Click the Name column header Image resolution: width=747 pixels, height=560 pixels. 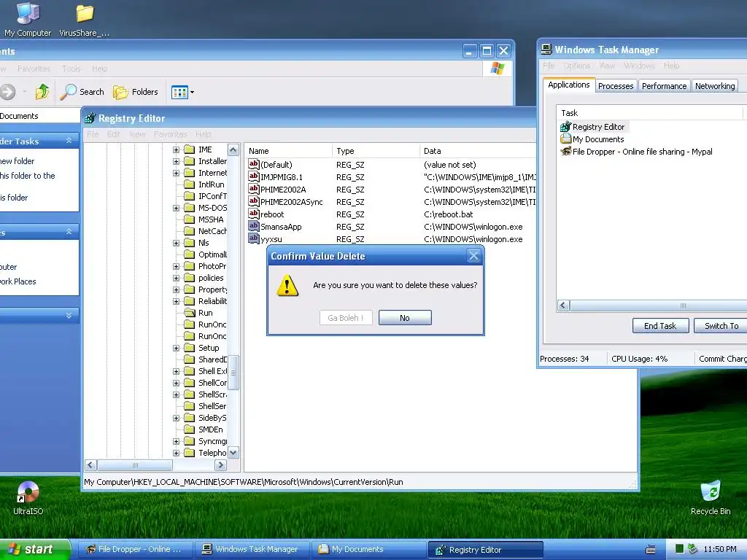tap(288, 151)
